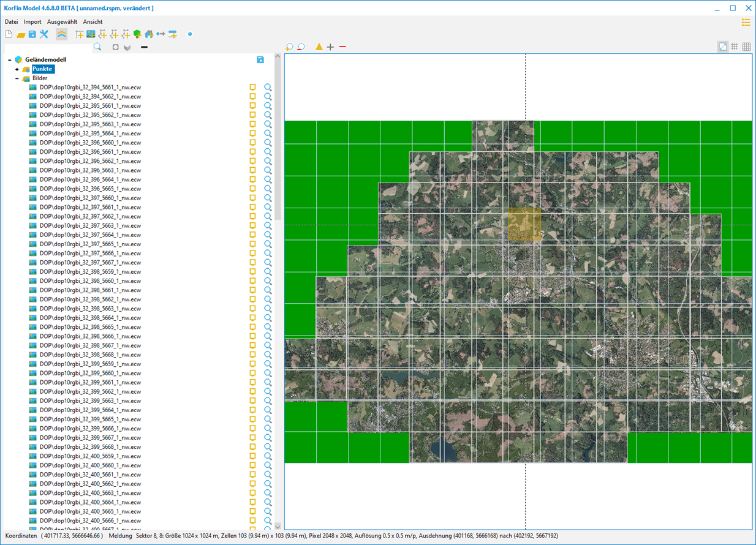Click the red minus icon above map
The width and height of the screenshot is (756, 545).
pyautogui.click(x=342, y=47)
